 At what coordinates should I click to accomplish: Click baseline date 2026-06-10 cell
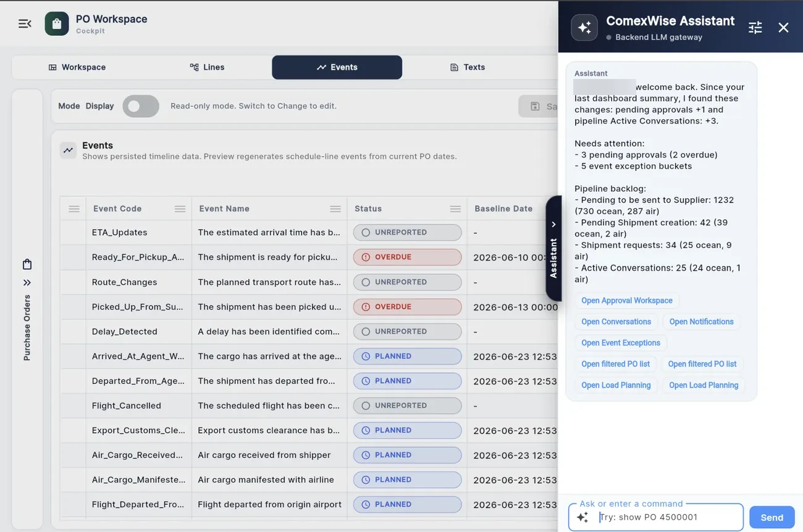pyautogui.click(x=513, y=257)
